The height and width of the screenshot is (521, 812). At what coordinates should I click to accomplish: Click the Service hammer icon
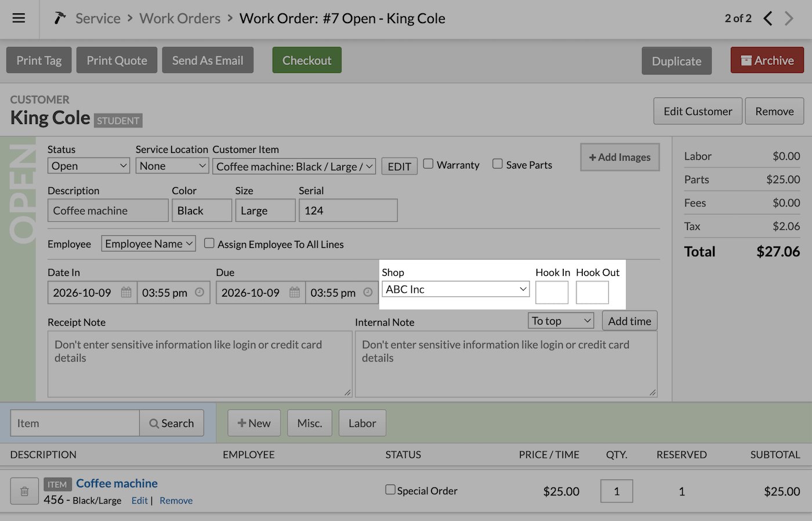coord(60,18)
